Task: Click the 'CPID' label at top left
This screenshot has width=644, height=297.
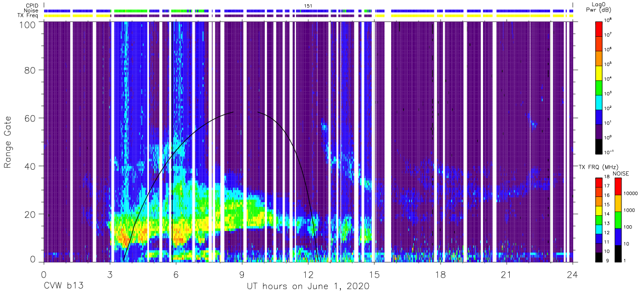Action: tap(31, 5)
